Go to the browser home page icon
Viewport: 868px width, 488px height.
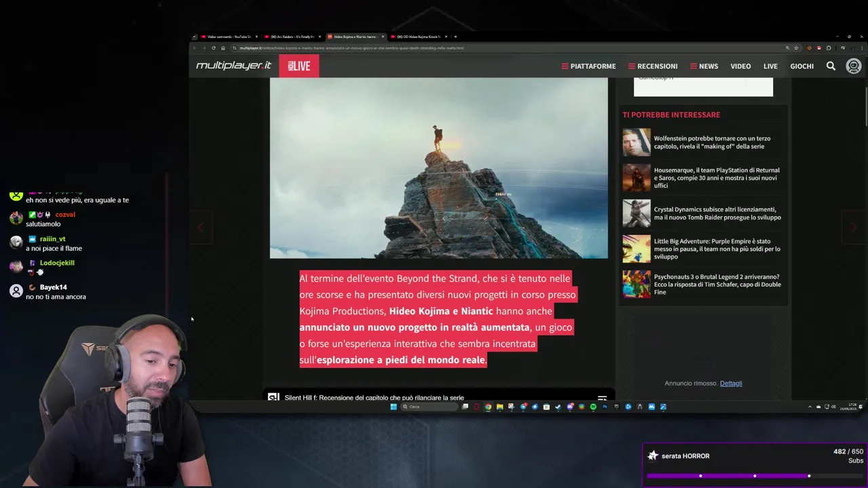[223, 48]
